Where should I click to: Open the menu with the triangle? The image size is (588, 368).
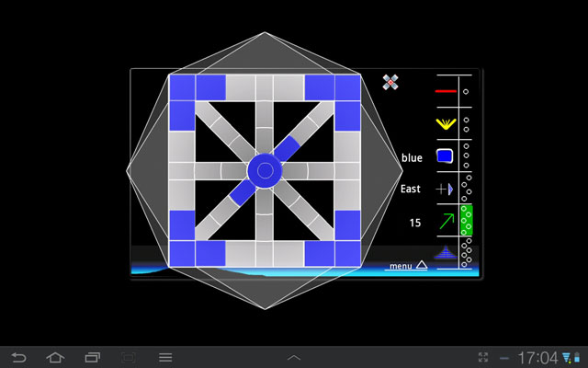[x=408, y=266]
